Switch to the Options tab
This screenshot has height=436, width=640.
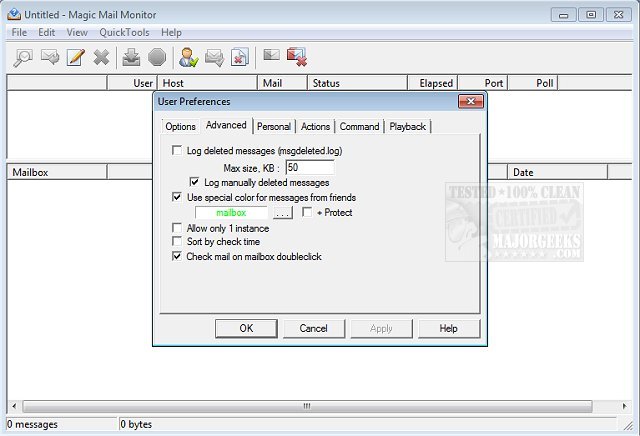(x=180, y=127)
